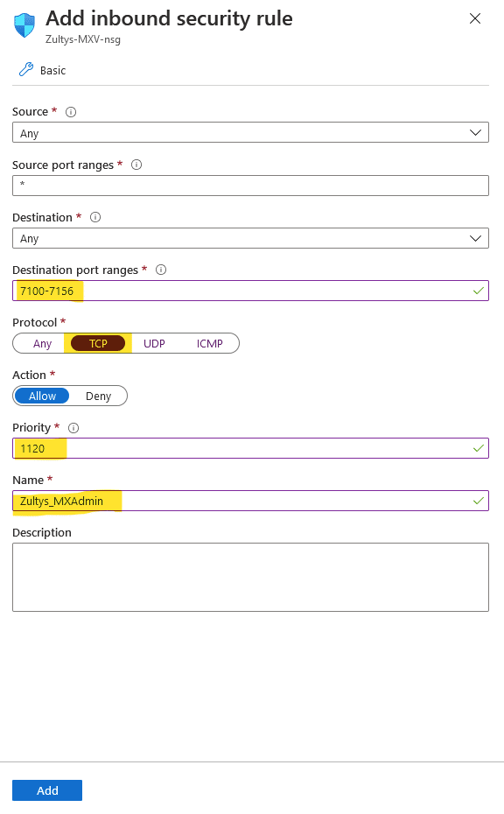Open the Source dropdown
Screen dimensions: 504x814
tap(251, 132)
